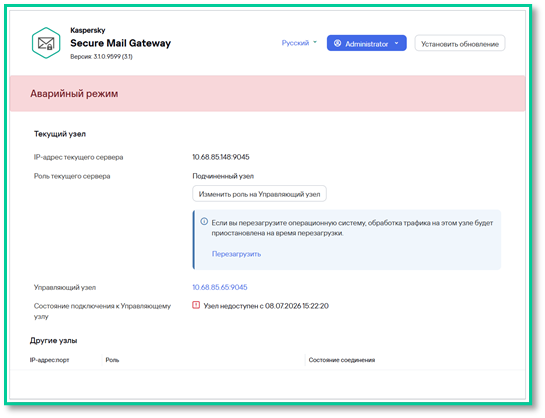Expand the Administrator dropdown arrow
The width and height of the screenshot is (545, 418).
click(x=397, y=43)
